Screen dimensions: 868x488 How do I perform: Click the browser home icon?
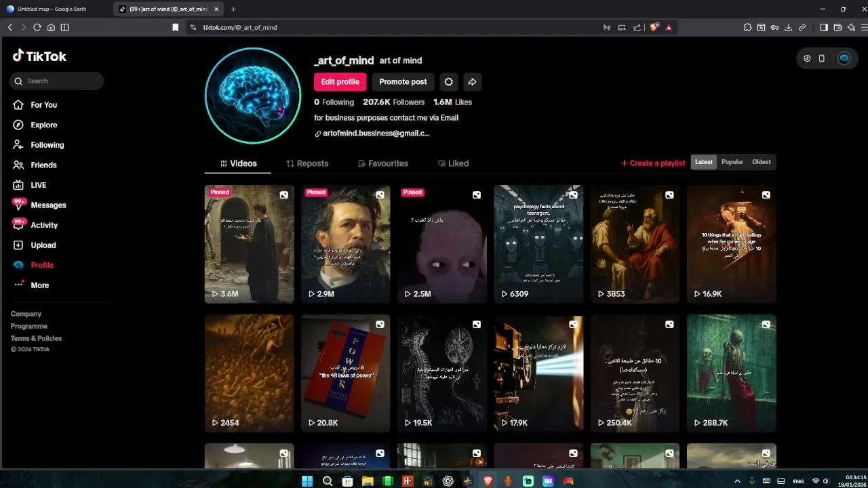(51, 27)
